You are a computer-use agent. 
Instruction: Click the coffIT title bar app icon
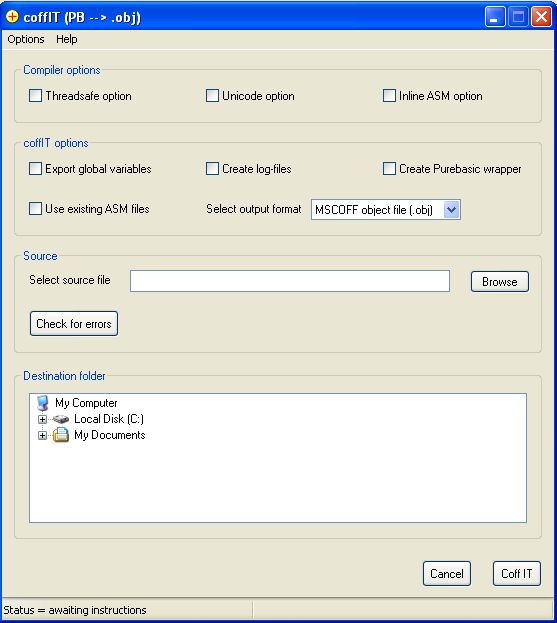[12, 17]
